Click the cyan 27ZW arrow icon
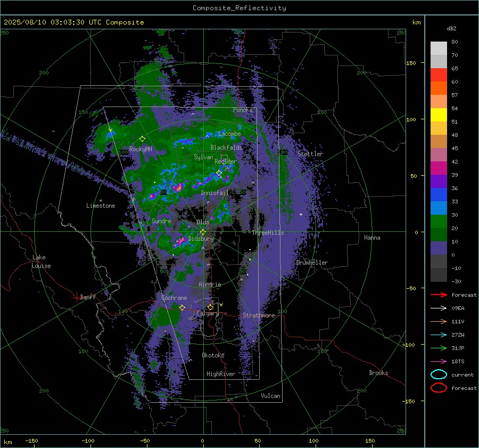The image size is (479, 448). click(x=439, y=335)
